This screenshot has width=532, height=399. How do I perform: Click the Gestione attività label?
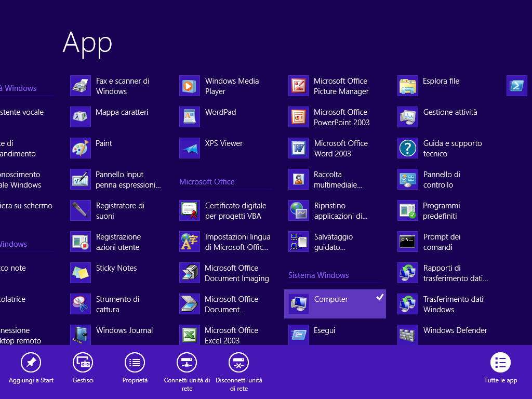point(450,112)
